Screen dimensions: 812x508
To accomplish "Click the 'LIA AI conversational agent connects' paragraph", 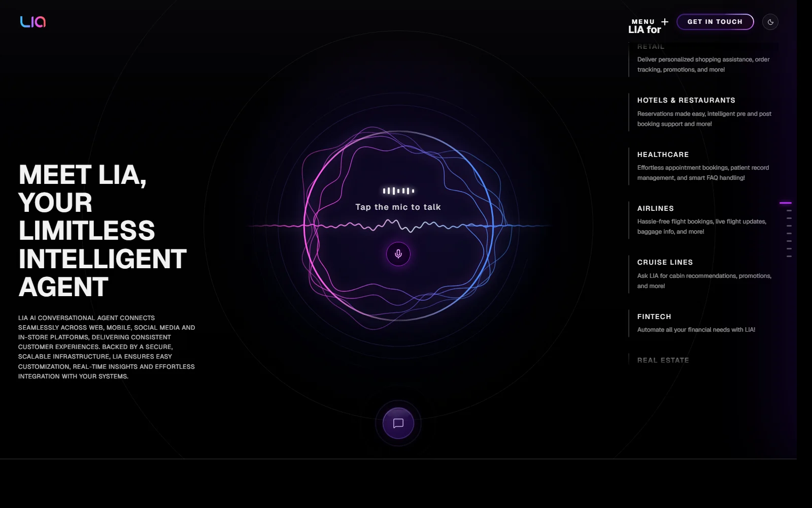I will [107, 347].
